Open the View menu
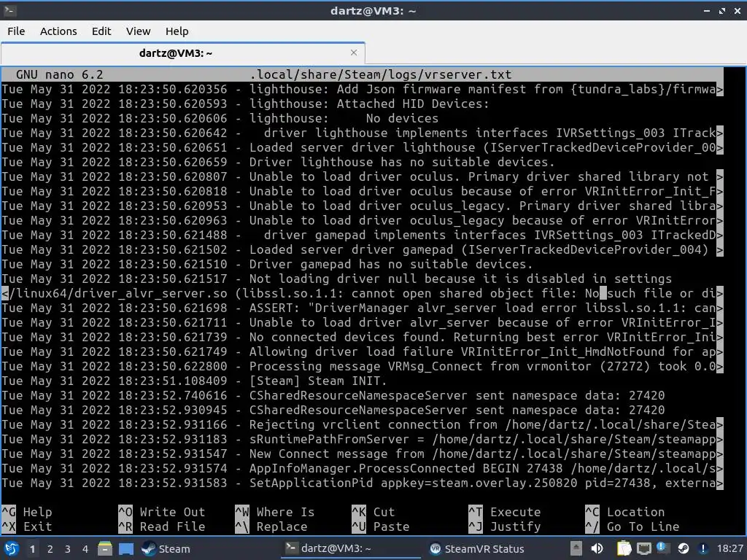The image size is (747, 560). pyautogui.click(x=138, y=31)
